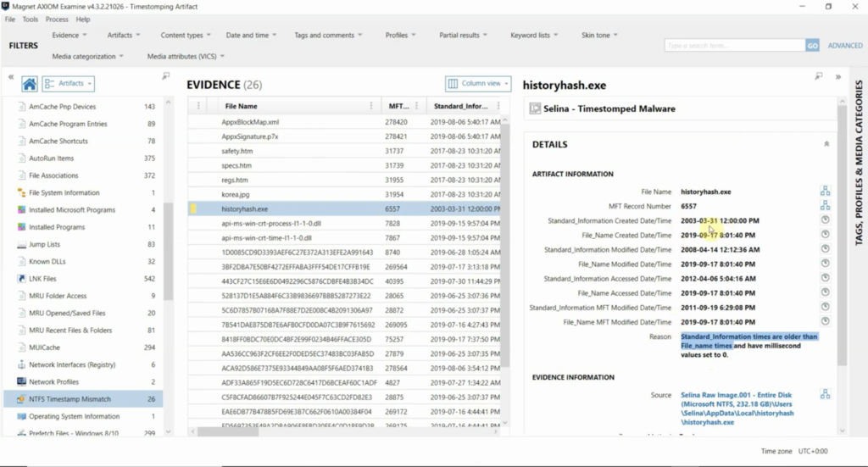Viewport: 868px width, 467px height.
Task: Select the safety.htm row
Action: click(x=345, y=151)
